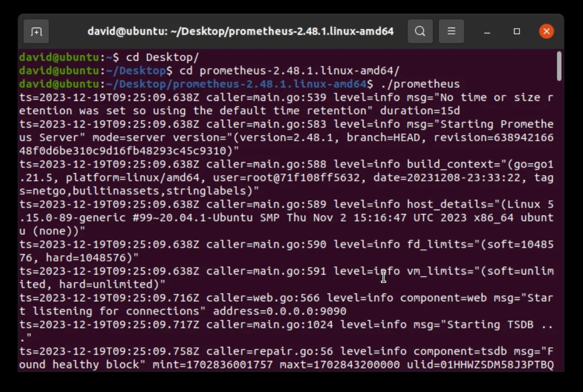Click 'mode=server' text
Image resolution: width=583 pixels, height=392 pixels.
(x=129, y=137)
